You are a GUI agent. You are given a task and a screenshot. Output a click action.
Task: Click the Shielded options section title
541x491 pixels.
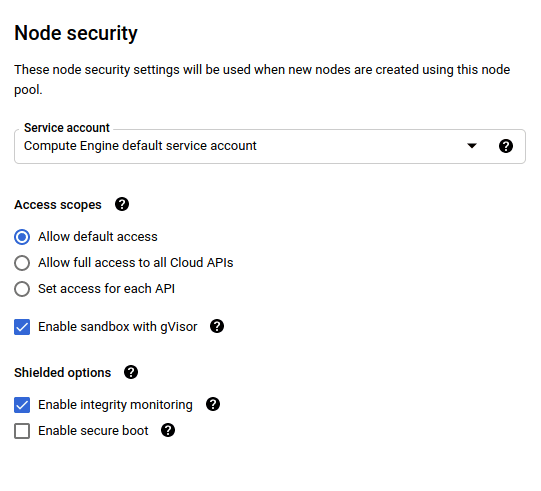coord(62,373)
